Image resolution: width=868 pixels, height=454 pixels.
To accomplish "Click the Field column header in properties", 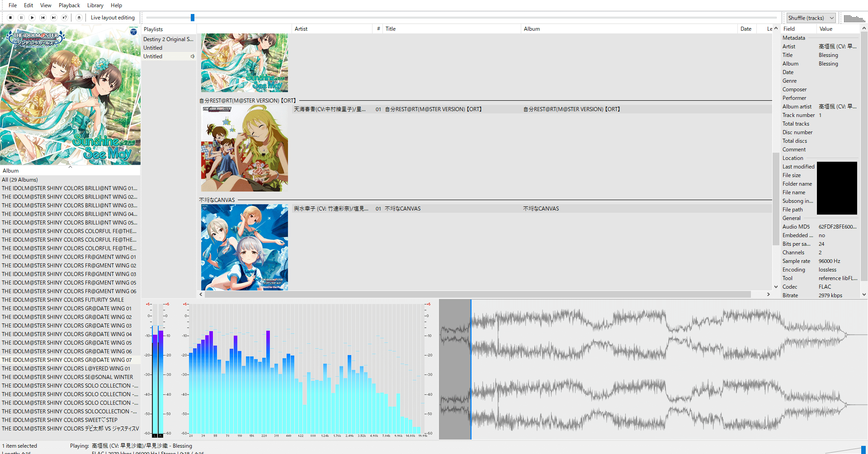I will pyautogui.click(x=798, y=29).
